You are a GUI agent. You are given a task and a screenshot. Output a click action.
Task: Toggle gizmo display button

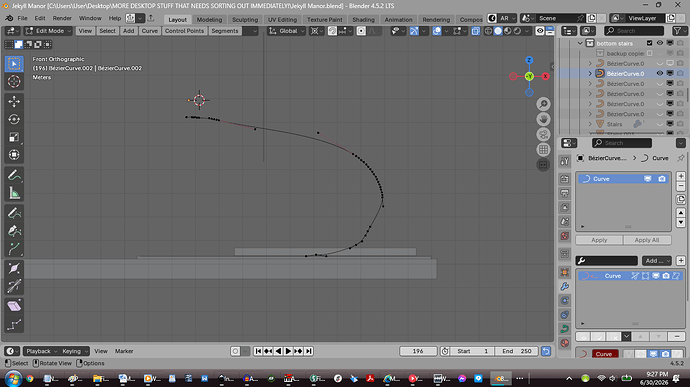414,31
